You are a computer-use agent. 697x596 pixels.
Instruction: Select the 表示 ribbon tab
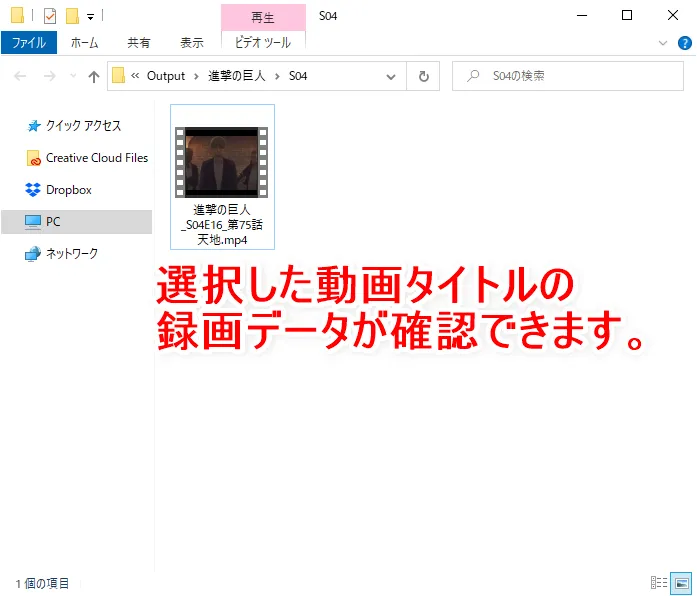(x=192, y=43)
